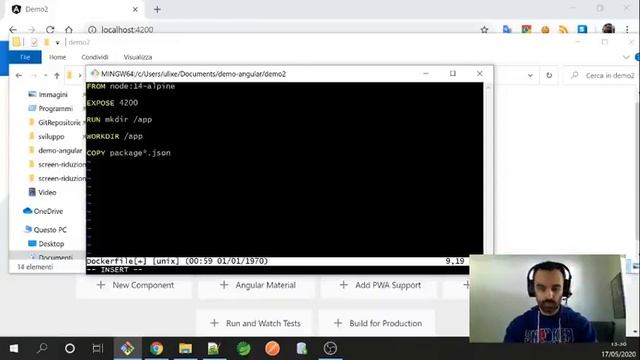Click the Build for Production card
This screenshot has height=360, width=640.
click(x=377, y=323)
